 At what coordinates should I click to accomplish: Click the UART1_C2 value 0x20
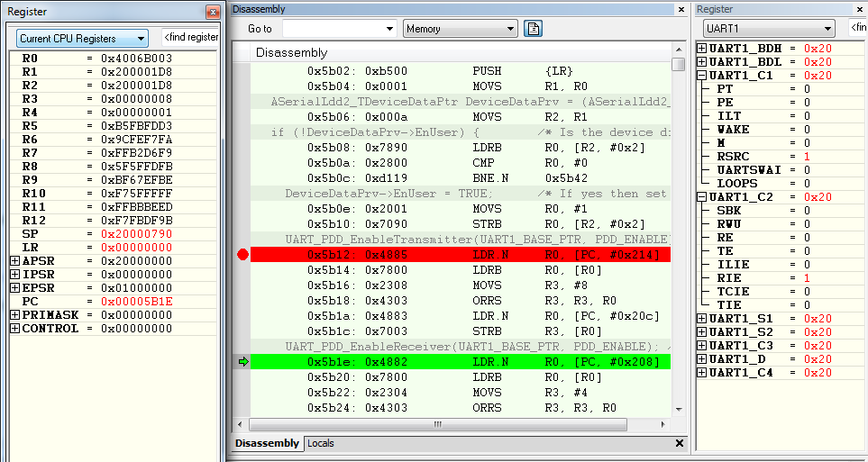tap(818, 197)
